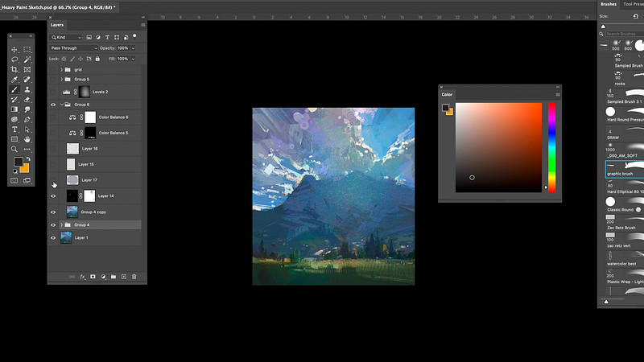
Task: Select the Rectangle shape tool
Action: [x=14, y=139]
